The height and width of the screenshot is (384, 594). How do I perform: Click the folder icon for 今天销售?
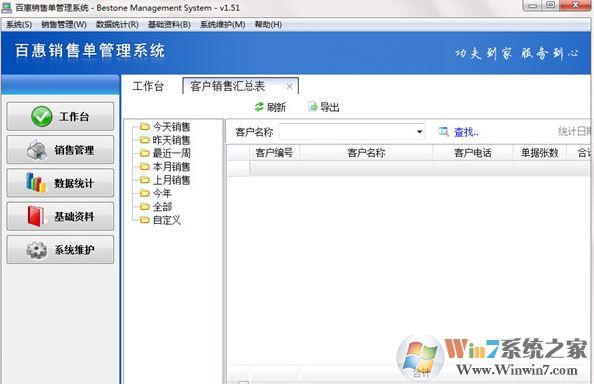(x=144, y=126)
